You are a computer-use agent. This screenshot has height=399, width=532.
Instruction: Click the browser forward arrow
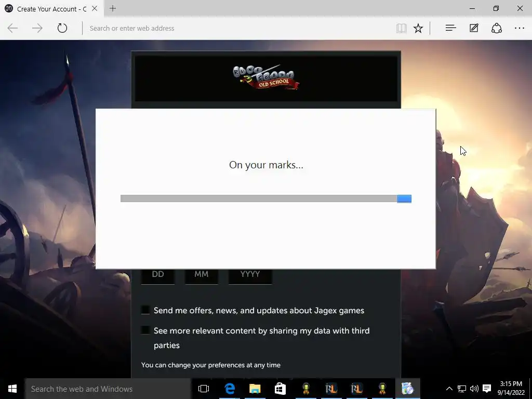click(x=37, y=28)
